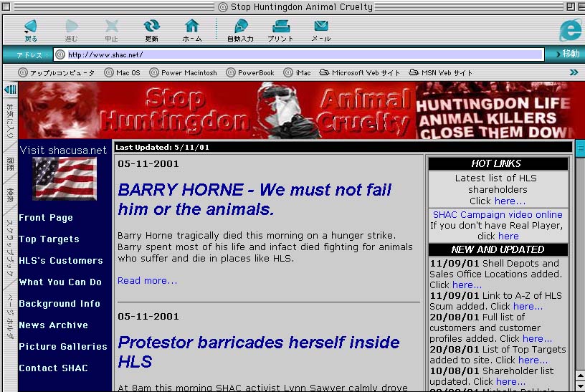Click the Stop Huntingdon Animal Cruelty banner
Image resolution: width=585 pixels, height=392 pixels.
301,110
